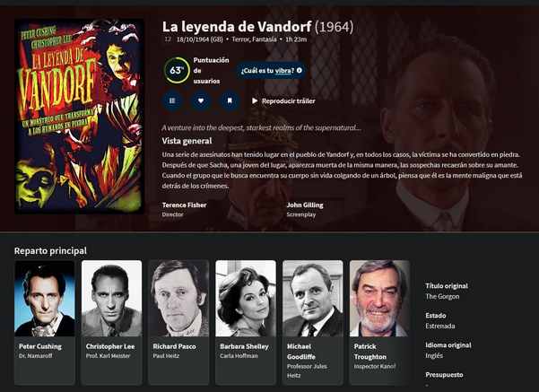The image size is (539, 392).
Task: Open Terence Fisher director link
Action: tap(184, 205)
